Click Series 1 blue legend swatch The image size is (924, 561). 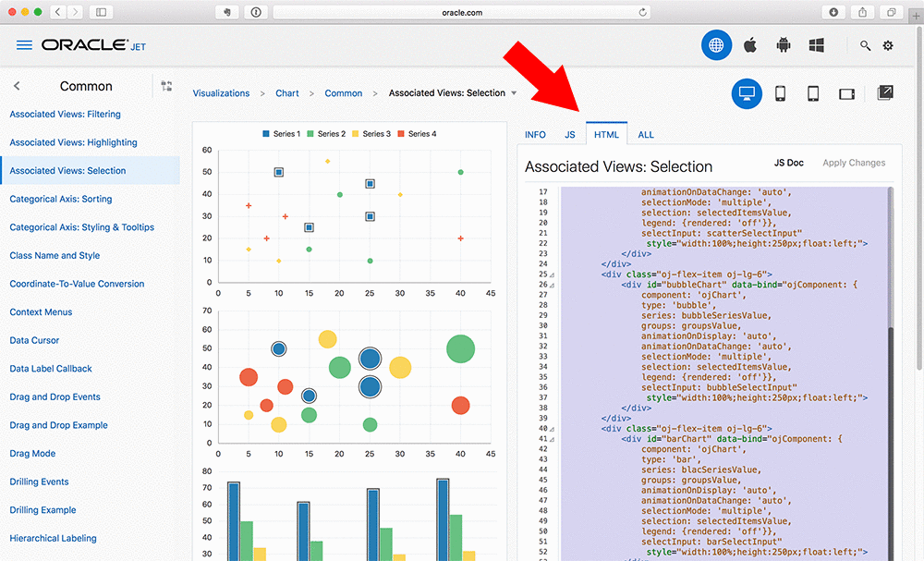tap(266, 134)
